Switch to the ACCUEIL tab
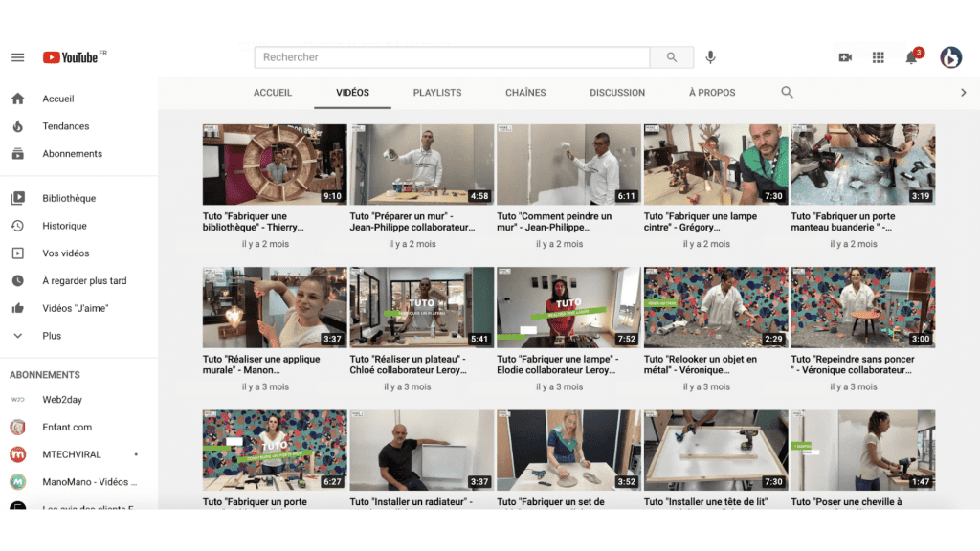Screen dimensions: 980x551 point(273,93)
